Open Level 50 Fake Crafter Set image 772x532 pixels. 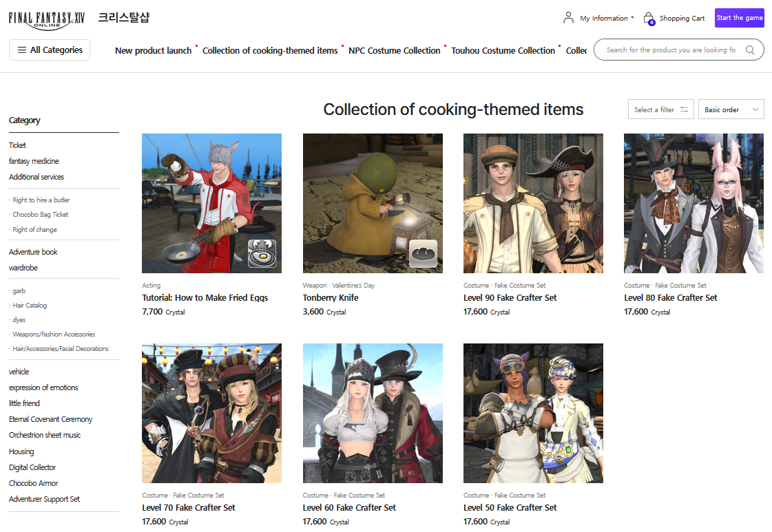(x=533, y=414)
